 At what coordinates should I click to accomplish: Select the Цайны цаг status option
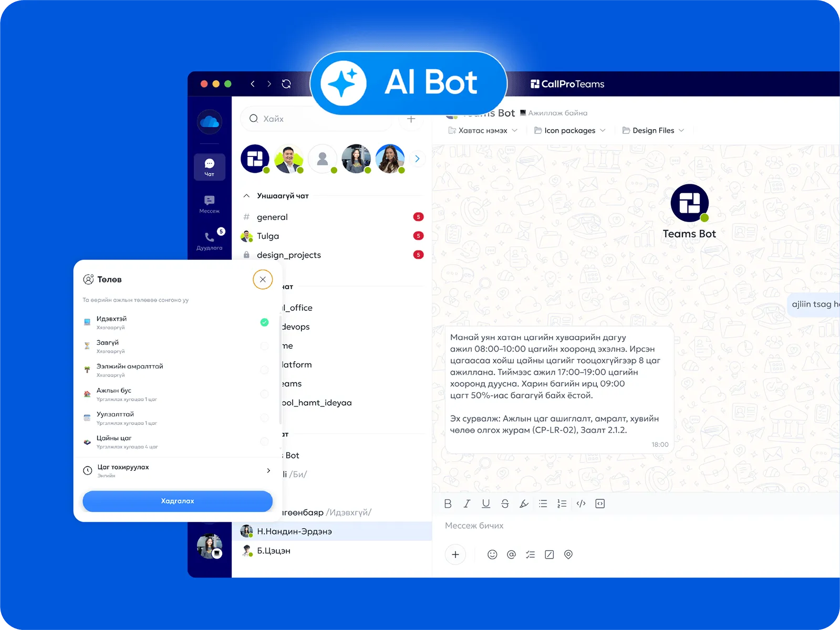(x=177, y=442)
